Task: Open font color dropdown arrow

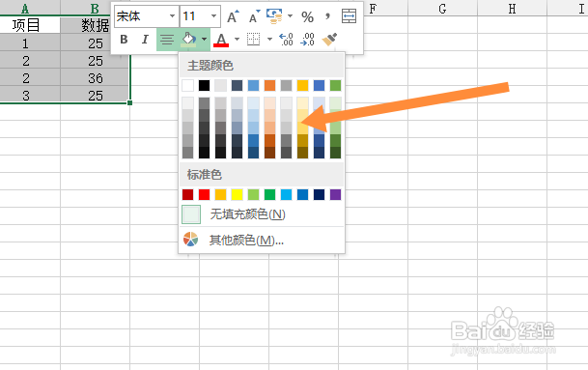Action: (237, 39)
